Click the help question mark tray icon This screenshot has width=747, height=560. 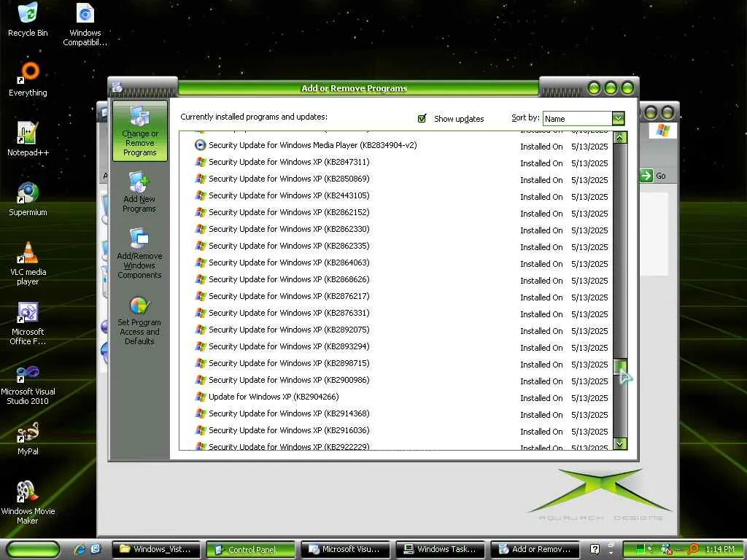pos(595,549)
